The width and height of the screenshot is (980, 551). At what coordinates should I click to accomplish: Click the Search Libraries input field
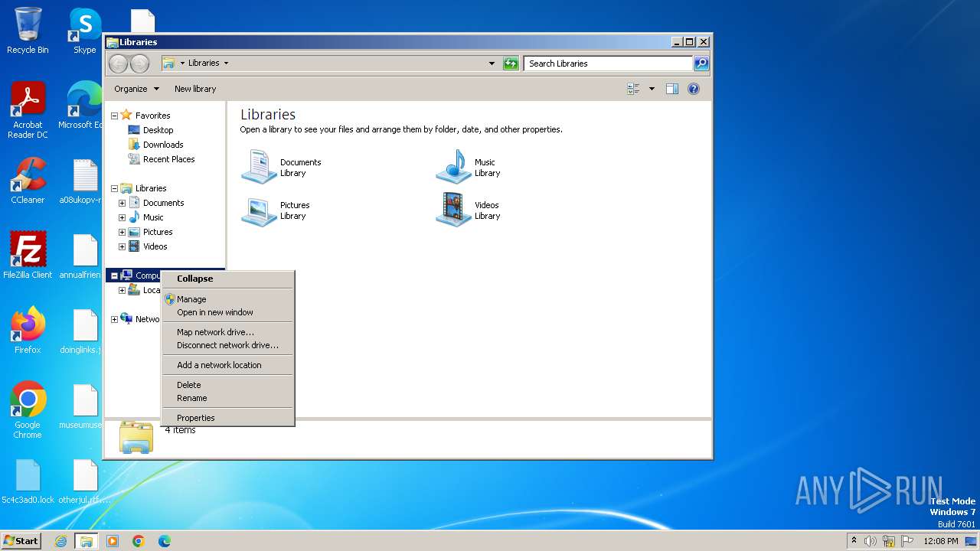(609, 64)
